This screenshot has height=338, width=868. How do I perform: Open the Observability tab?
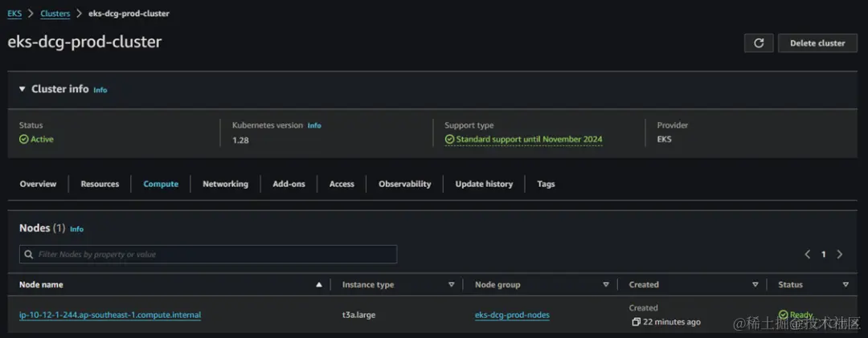[x=404, y=184]
